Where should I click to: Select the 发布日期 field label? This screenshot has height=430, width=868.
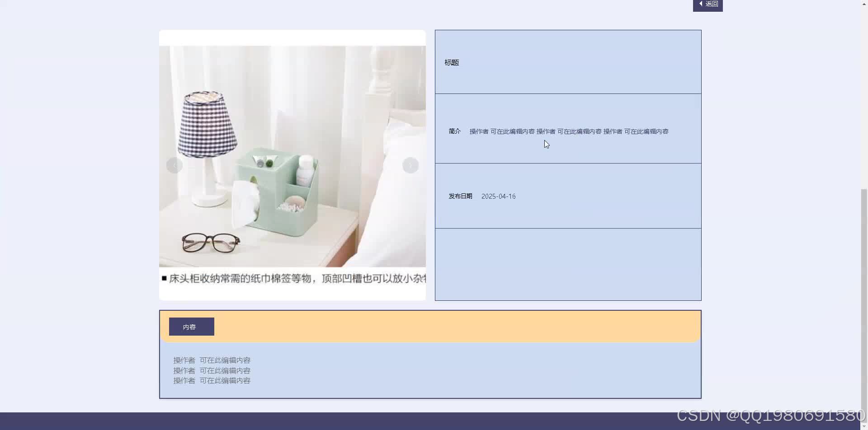(460, 196)
